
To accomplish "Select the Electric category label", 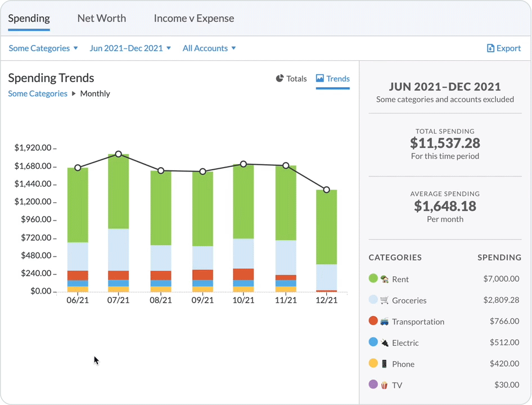I will (405, 343).
